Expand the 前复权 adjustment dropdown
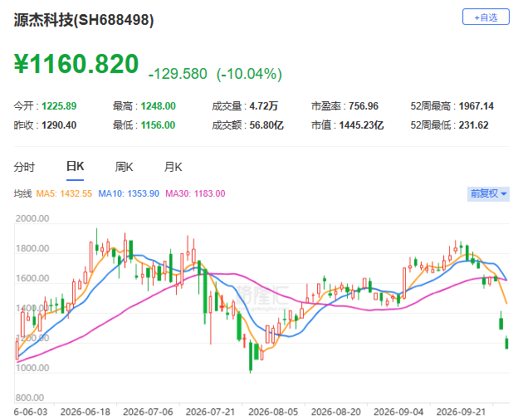 coord(488,193)
